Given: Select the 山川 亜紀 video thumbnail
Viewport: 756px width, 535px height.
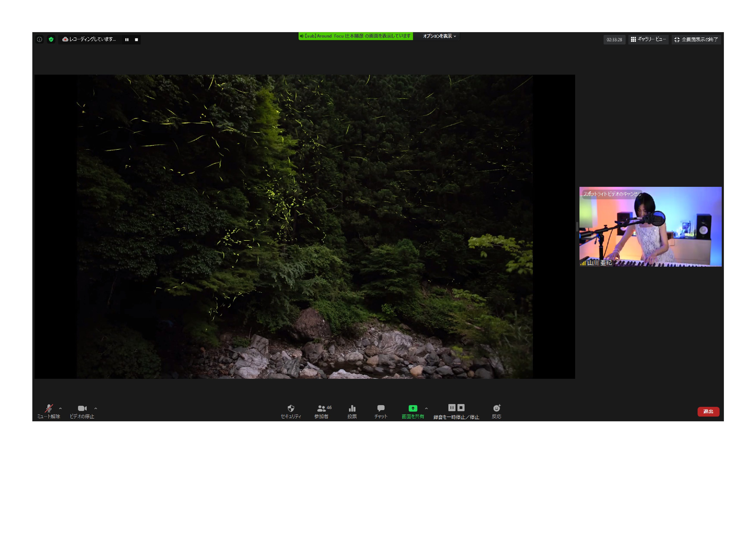Looking at the screenshot, I should click(x=650, y=227).
